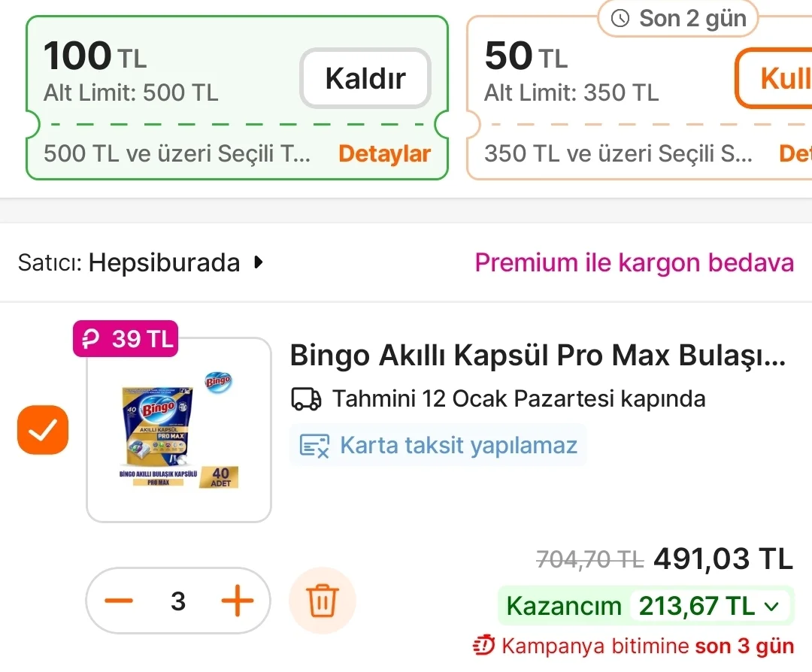Click the card installment unavailable icon
This screenshot has height=672, width=812.
314,446
